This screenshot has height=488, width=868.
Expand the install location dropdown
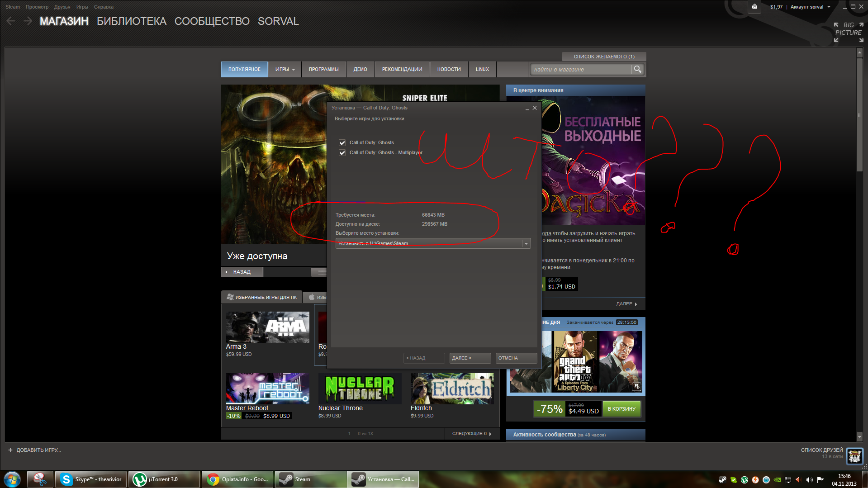pyautogui.click(x=526, y=243)
